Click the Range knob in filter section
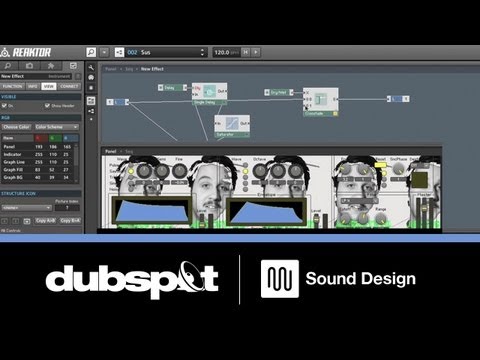The width and height of the screenshot is (480, 360). [x=380, y=219]
